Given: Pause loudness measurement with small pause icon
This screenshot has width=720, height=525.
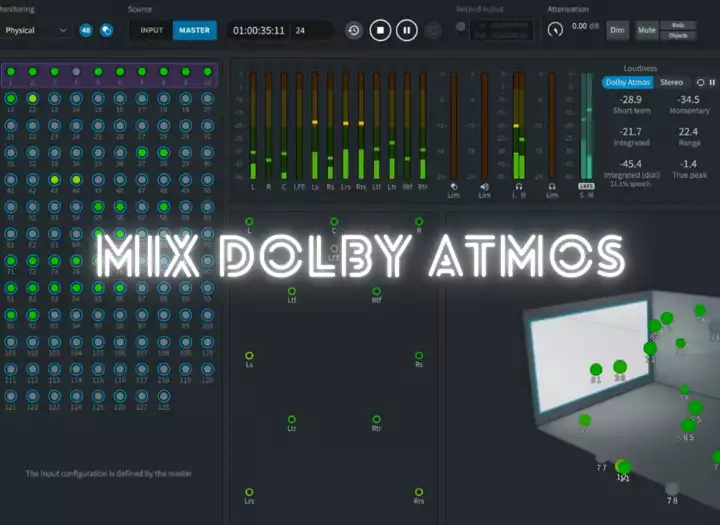Looking at the screenshot, I should pyautogui.click(x=712, y=83).
